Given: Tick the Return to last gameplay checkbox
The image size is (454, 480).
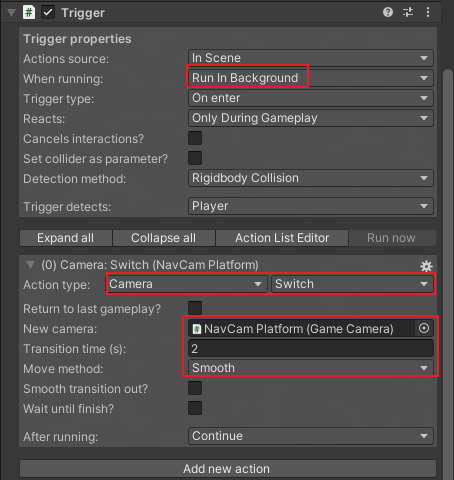Looking at the screenshot, I should pyautogui.click(x=195, y=308).
